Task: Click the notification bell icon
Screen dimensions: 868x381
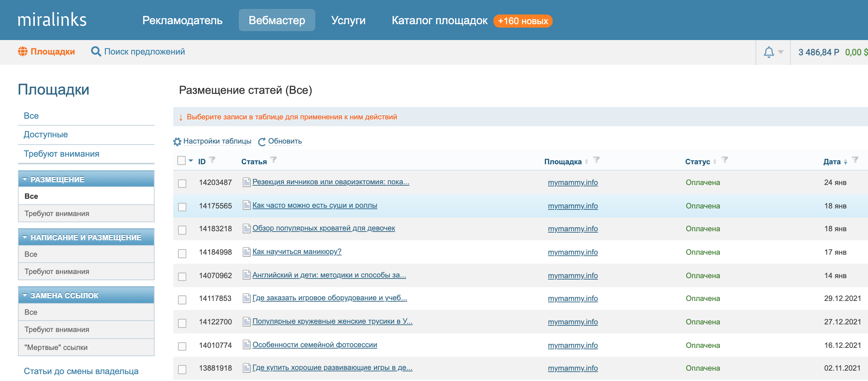Action: point(769,52)
